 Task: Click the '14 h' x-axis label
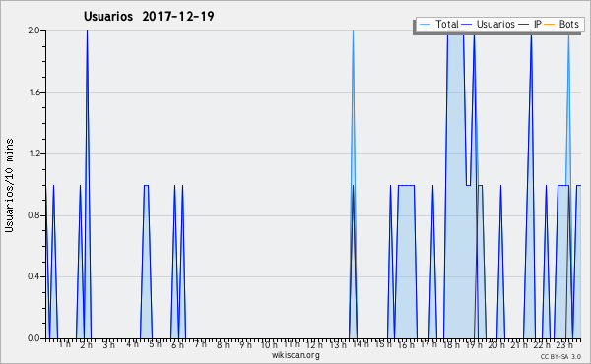361,343
